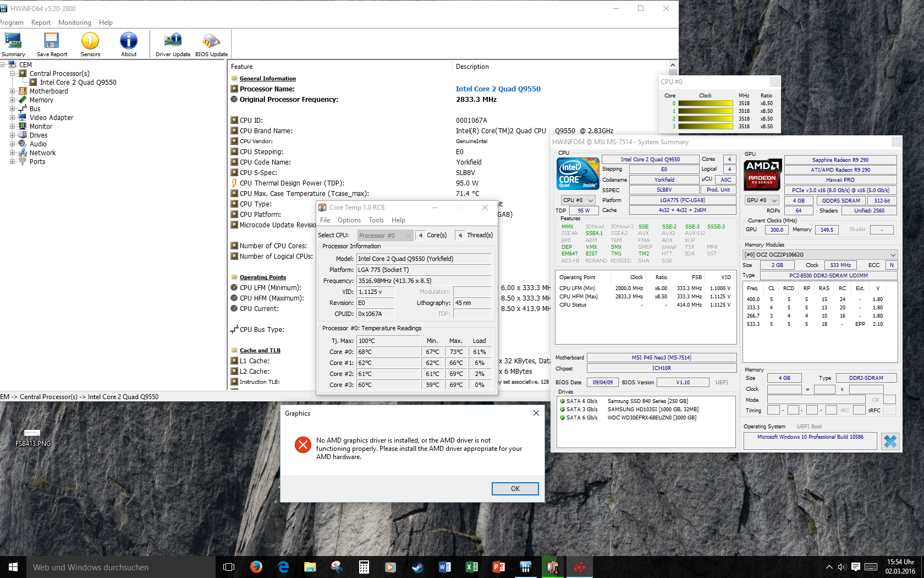
Task: Open File Explorer from the taskbar
Action: point(310,567)
